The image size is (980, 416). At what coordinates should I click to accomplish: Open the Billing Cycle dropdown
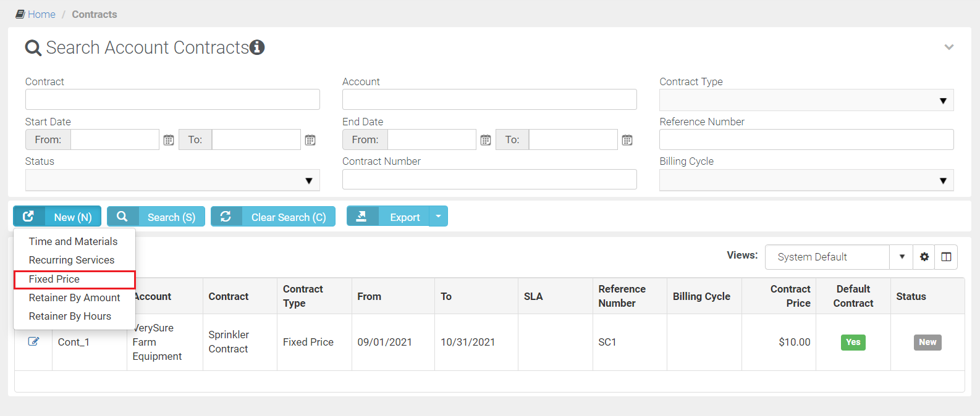pos(806,180)
